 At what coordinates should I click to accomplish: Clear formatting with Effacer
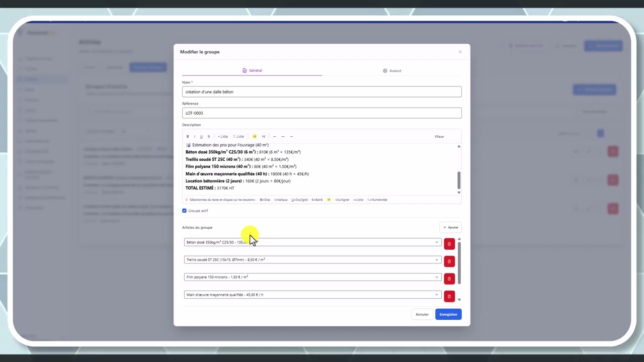point(439,136)
